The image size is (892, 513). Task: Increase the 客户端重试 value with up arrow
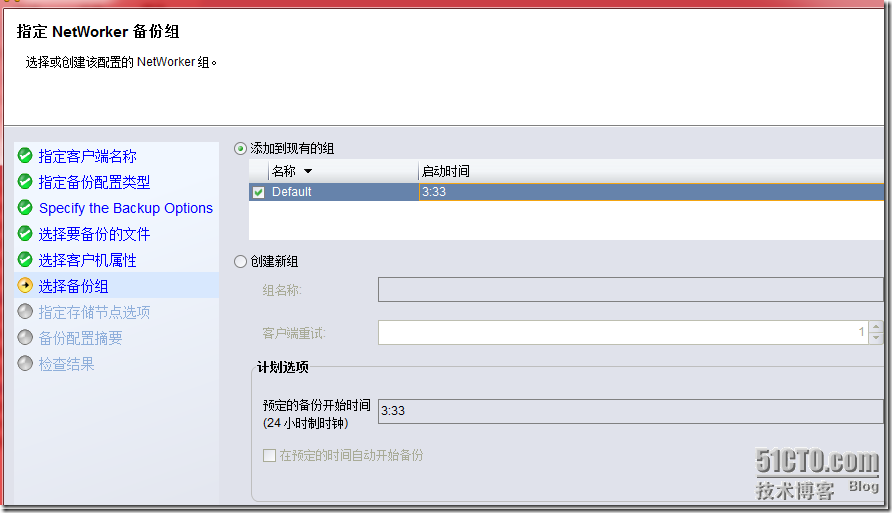coord(876,326)
